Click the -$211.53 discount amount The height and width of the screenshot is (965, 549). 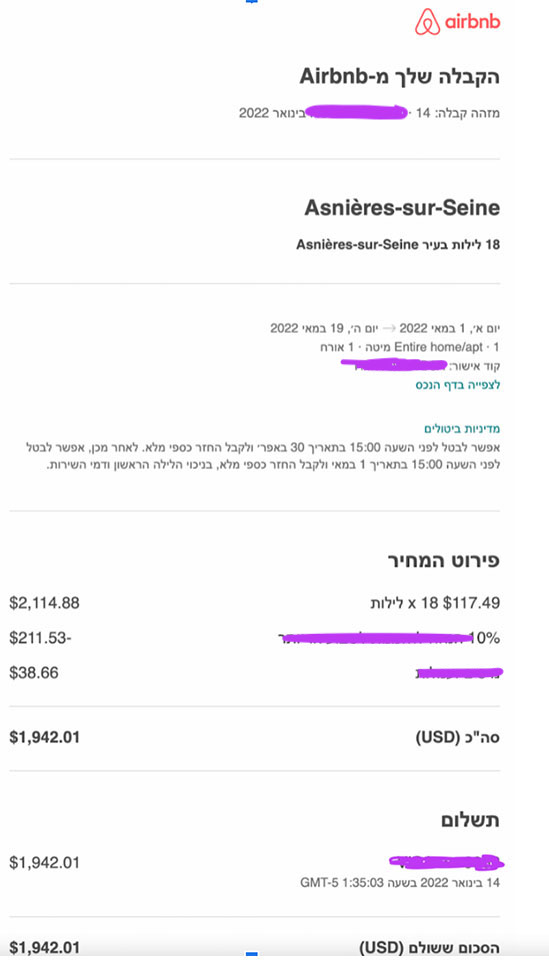coord(41,638)
